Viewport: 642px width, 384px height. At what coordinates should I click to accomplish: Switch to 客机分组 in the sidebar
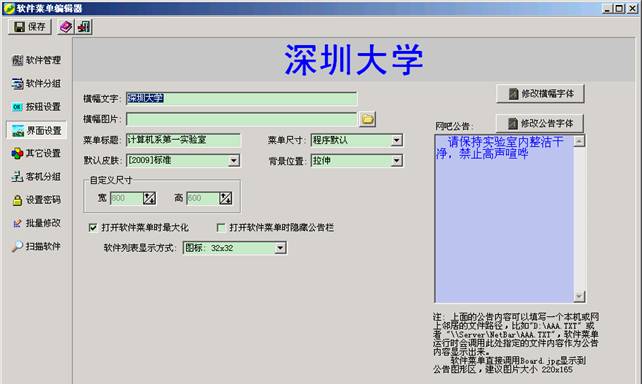click(36, 177)
